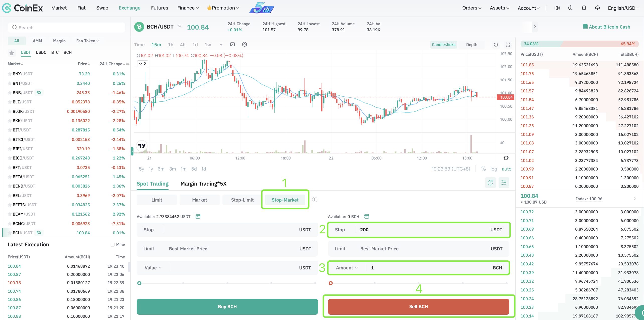Screen dimensions: 644x320
Task: Favorite the BETA/USDT star
Action: pos(10,177)
